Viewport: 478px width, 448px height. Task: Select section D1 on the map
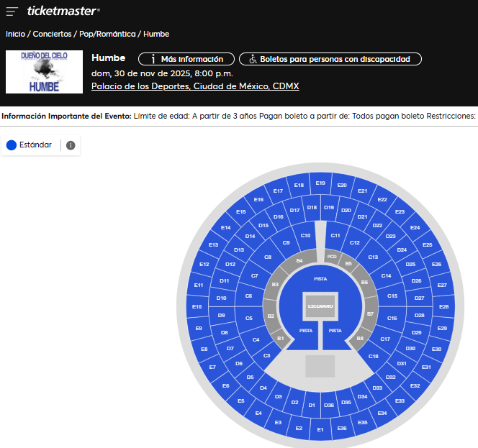coord(312,405)
